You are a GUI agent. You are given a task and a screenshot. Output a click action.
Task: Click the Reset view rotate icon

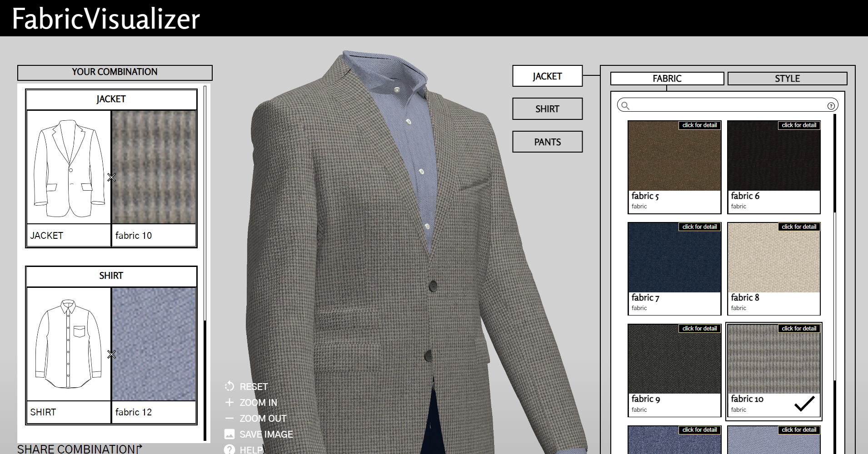(x=229, y=386)
